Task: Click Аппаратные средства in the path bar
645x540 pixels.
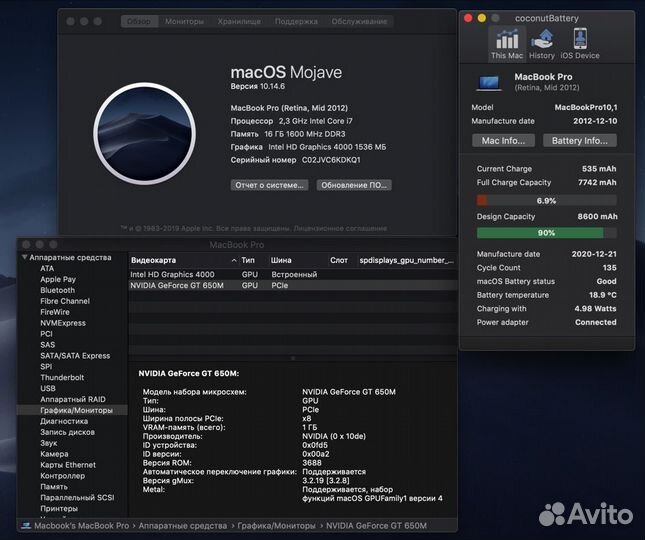Action: click(183, 526)
